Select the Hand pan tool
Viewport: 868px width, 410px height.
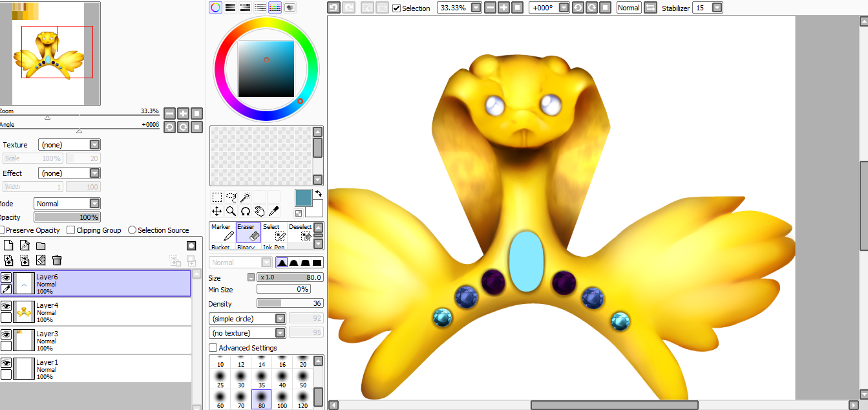(x=259, y=211)
